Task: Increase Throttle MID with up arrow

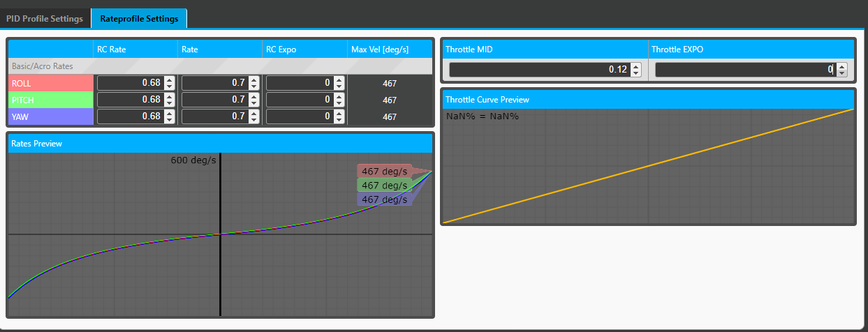Action: point(635,66)
